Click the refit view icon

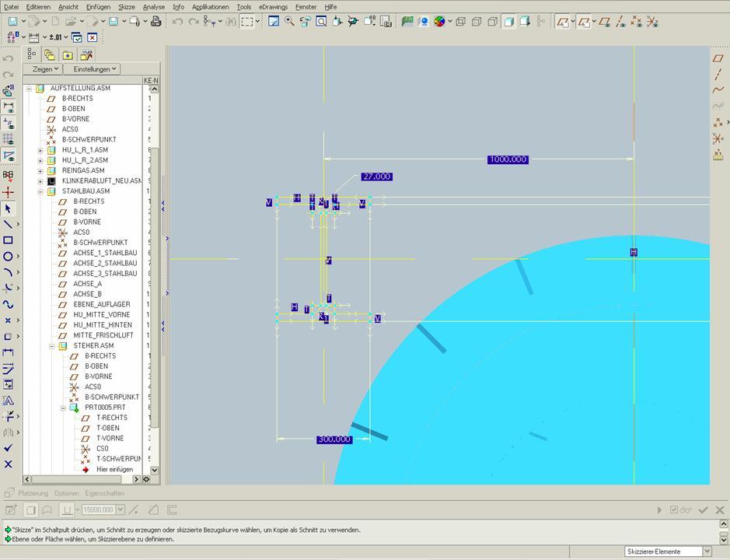[x=321, y=22]
